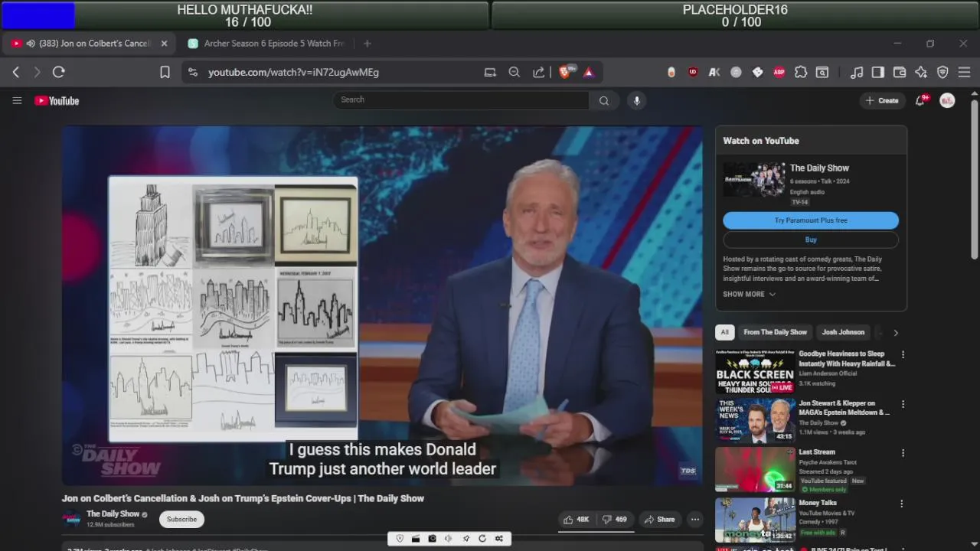
Task: Open the Brave VPN shield icon
Action: click(x=942, y=72)
